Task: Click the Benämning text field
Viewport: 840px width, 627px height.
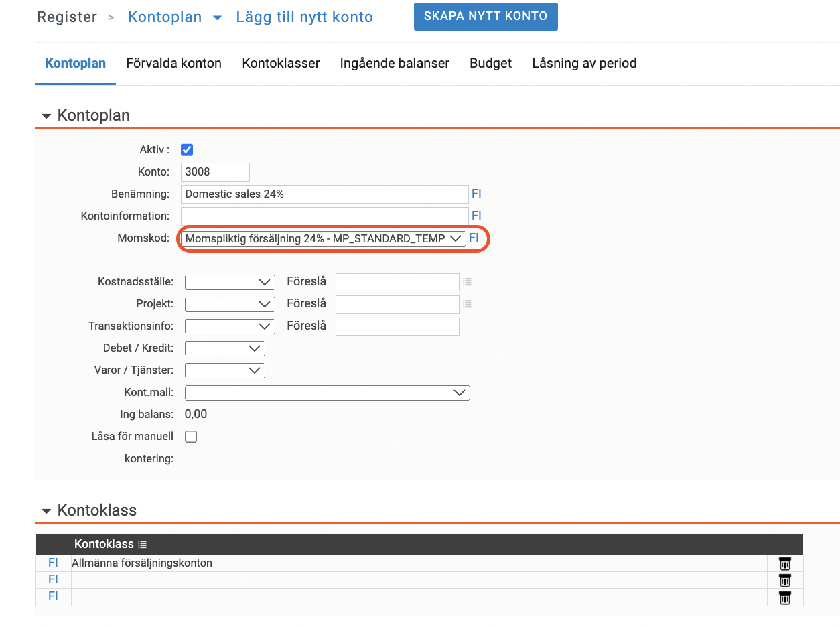Action: coord(324,194)
